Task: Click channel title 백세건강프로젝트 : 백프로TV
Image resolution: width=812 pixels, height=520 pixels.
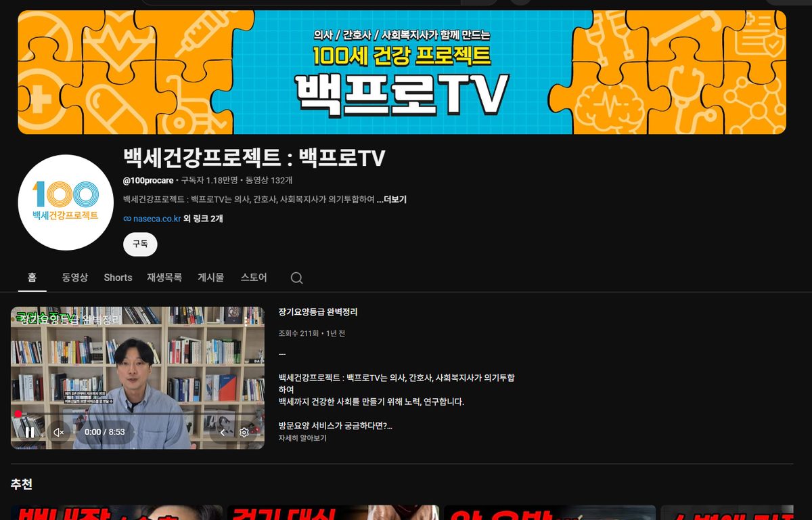Action: tap(254, 158)
